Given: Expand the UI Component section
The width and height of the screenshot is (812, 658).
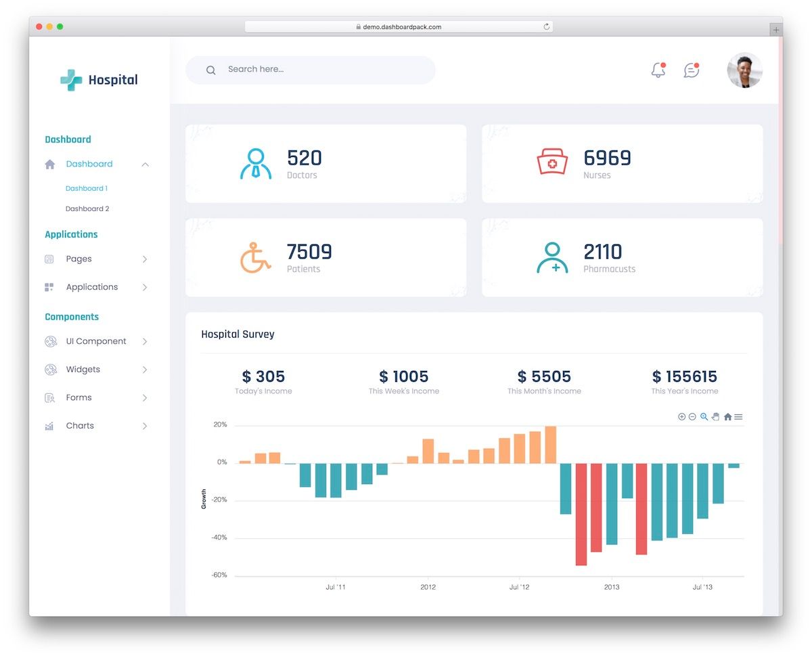Looking at the screenshot, I should (95, 341).
